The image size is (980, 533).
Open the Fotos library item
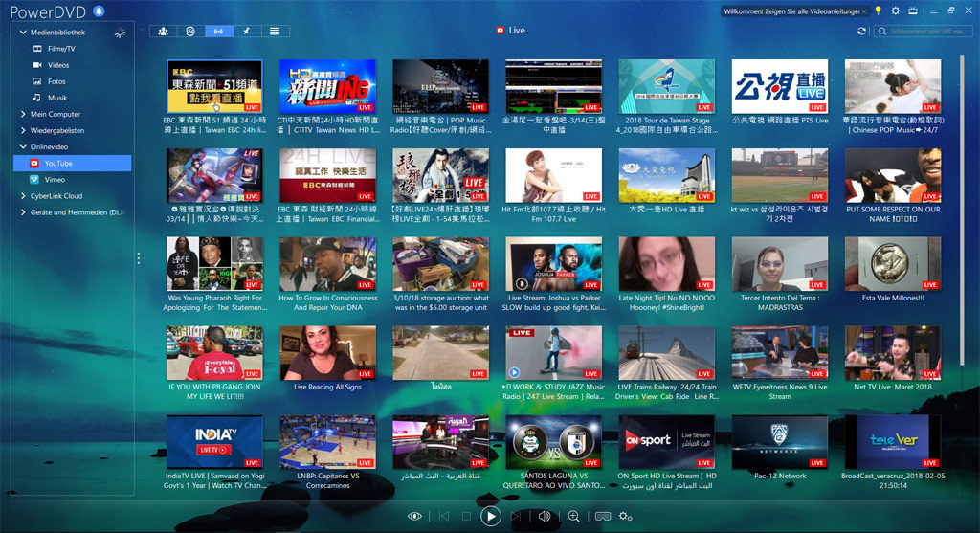point(56,81)
